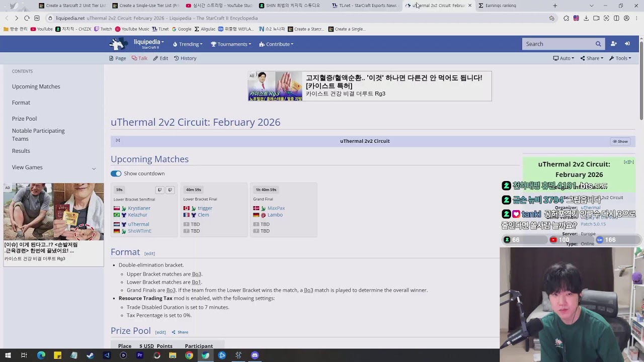Open the Clem player link

pyautogui.click(x=203, y=215)
